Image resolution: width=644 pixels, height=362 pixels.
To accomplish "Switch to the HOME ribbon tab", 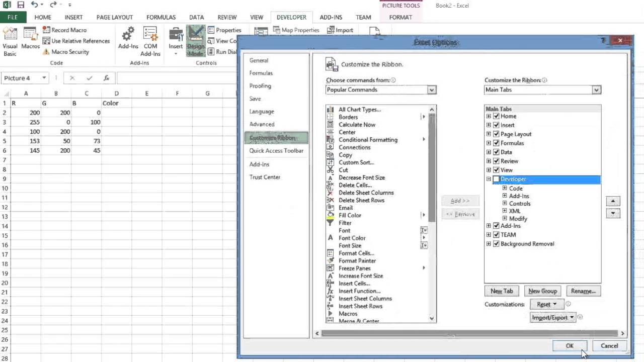I will tap(43, 17).
